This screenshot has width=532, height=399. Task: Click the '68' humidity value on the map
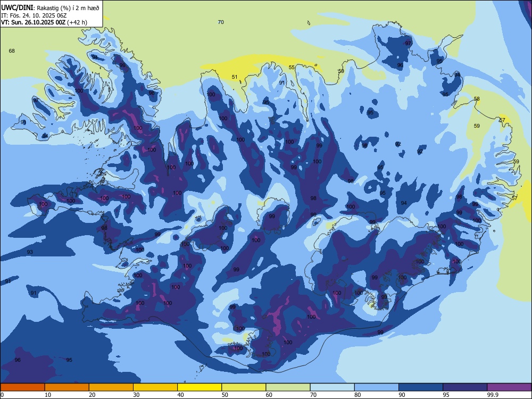12,51
